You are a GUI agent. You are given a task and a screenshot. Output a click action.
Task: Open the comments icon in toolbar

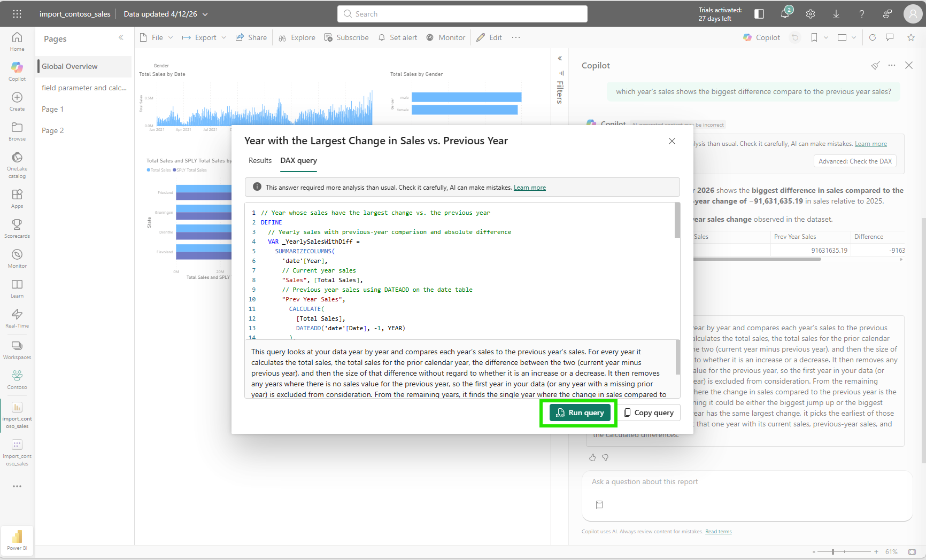890,37
